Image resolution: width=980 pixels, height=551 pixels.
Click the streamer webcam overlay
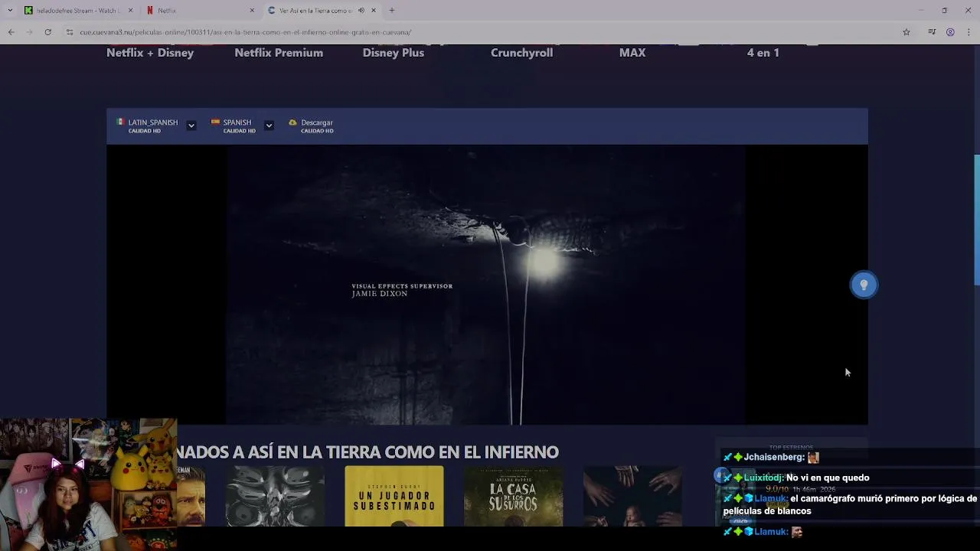tap(88, 484)
